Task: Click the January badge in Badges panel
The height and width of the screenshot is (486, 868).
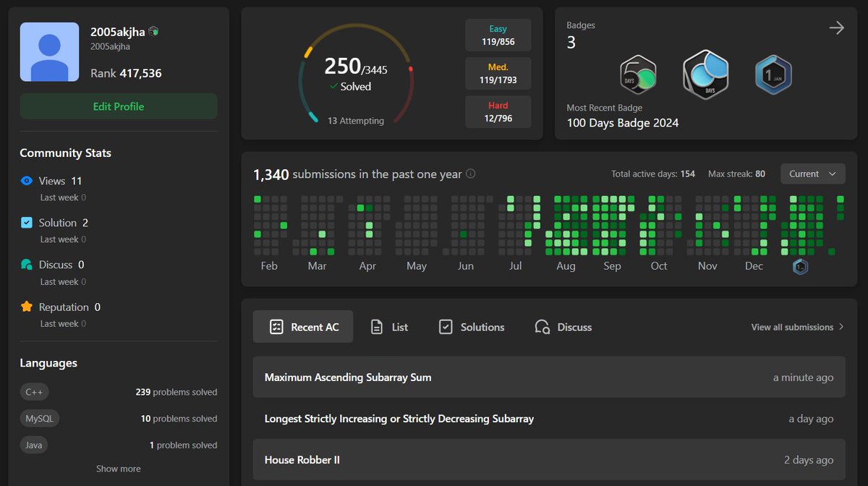Action: [x=773, y=74]
